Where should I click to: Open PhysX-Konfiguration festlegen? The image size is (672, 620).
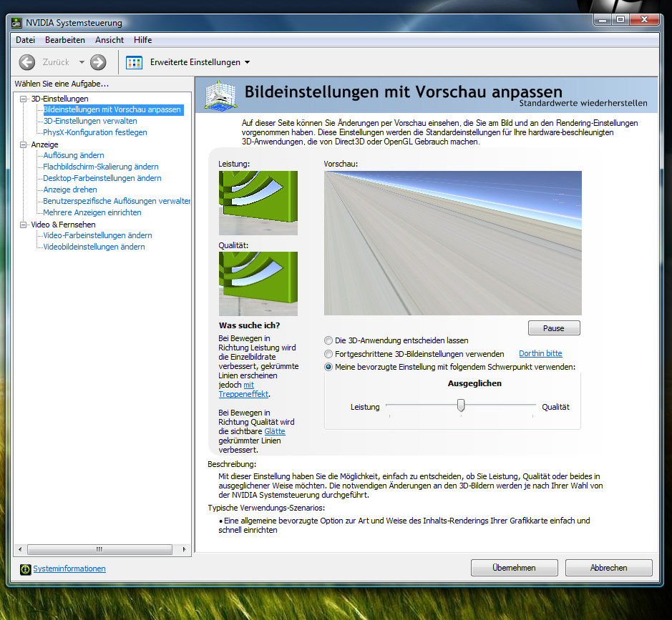click(x=94, y=133)
